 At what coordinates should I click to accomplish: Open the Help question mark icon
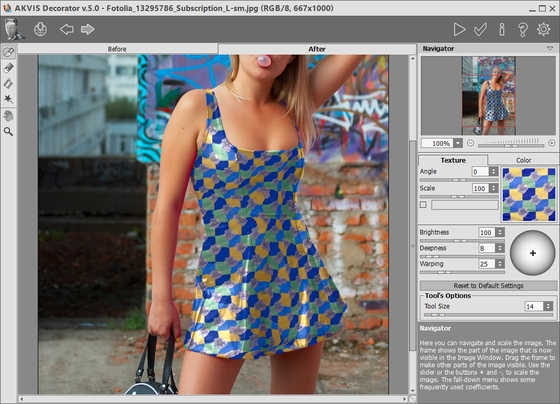tap(522, 30)
